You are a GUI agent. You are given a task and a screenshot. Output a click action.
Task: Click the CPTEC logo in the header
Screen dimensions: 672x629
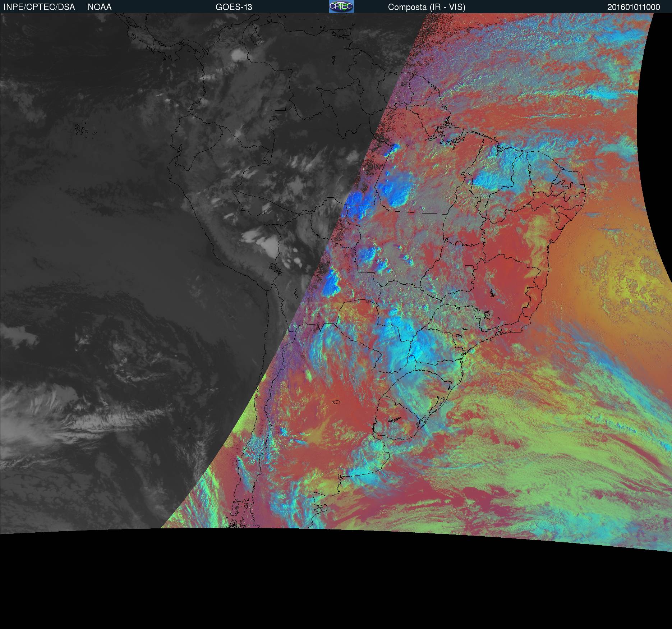[x=341, y=6]
